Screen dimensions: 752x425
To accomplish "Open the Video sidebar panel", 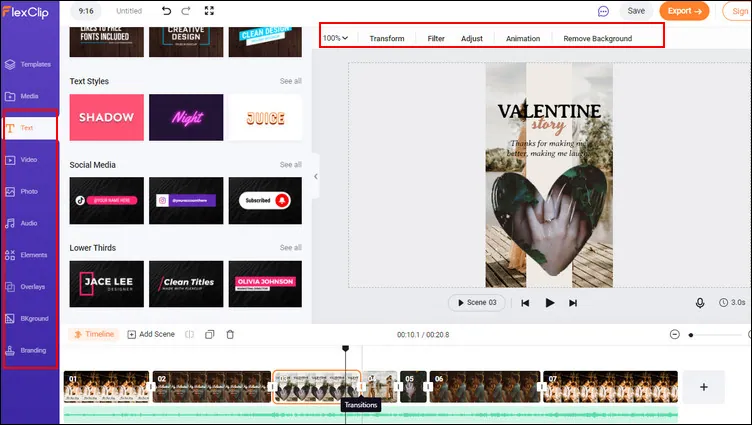I will (x=21, y=160).
